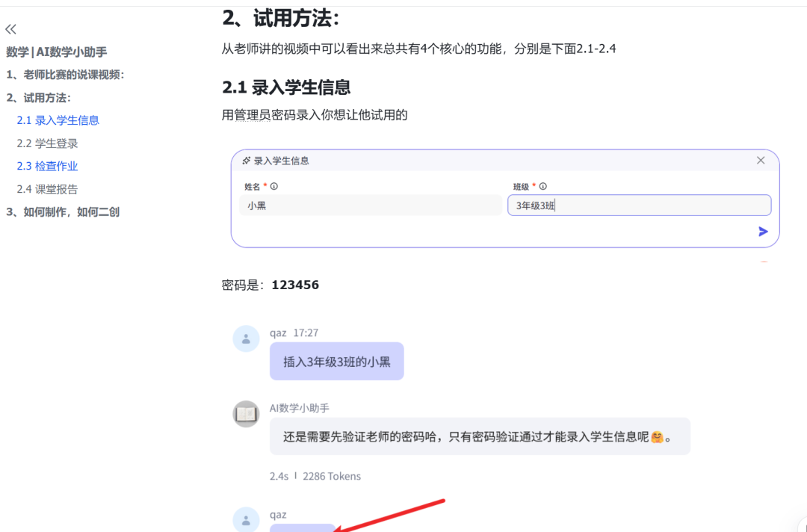807x532 pixels.
Task: Click the assistant reply about 密码验证
Action: pos(480,437)
